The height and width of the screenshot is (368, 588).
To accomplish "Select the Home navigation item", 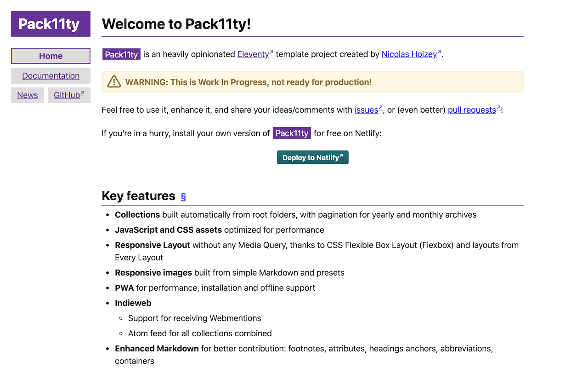I will (x=51, y=56).
